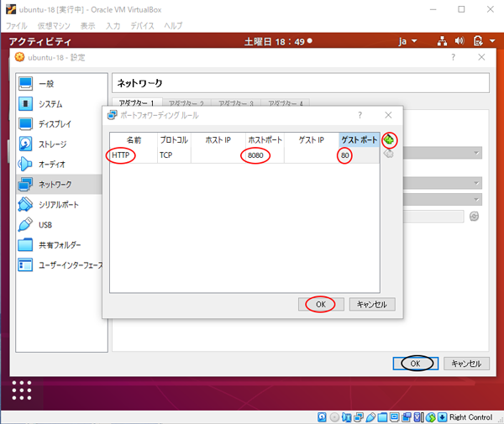Screen dimensions: 504x424
Task: Expand the Ubuntu system menu arrow
Action: pyautogui.click(x=492, y=41)
